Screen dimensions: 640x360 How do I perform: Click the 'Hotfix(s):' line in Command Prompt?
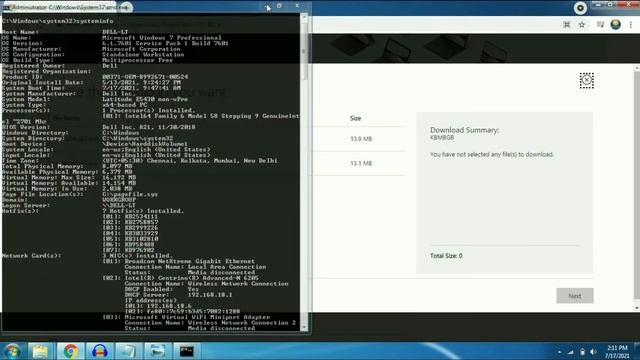pos(93,211)
